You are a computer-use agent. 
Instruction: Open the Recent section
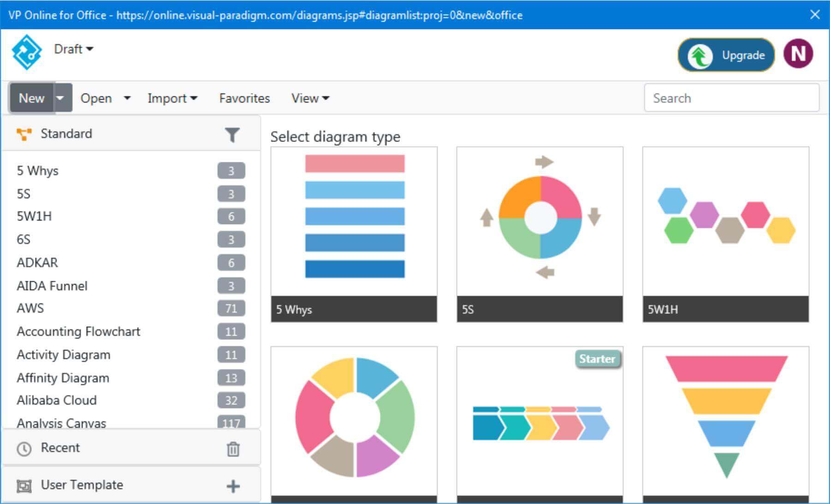click(131, 448)
